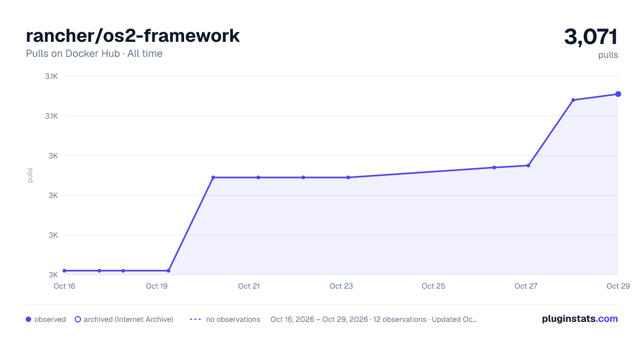Image resolution: width=644 pixels, height=338 pixels.
Task: Select the data point above Oct 27
Action: click(528, 165)
